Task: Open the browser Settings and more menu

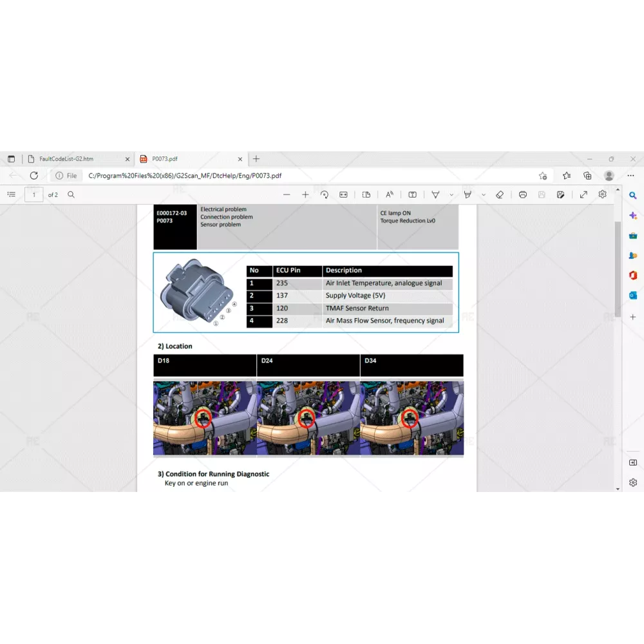Action: pyautogui.click(x=630, y=175)
